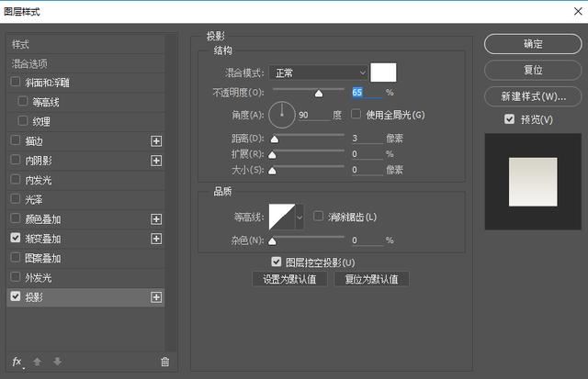Screen dimensions: 588x379
Task: Click the 确定 button
Action: pos(533,44)
